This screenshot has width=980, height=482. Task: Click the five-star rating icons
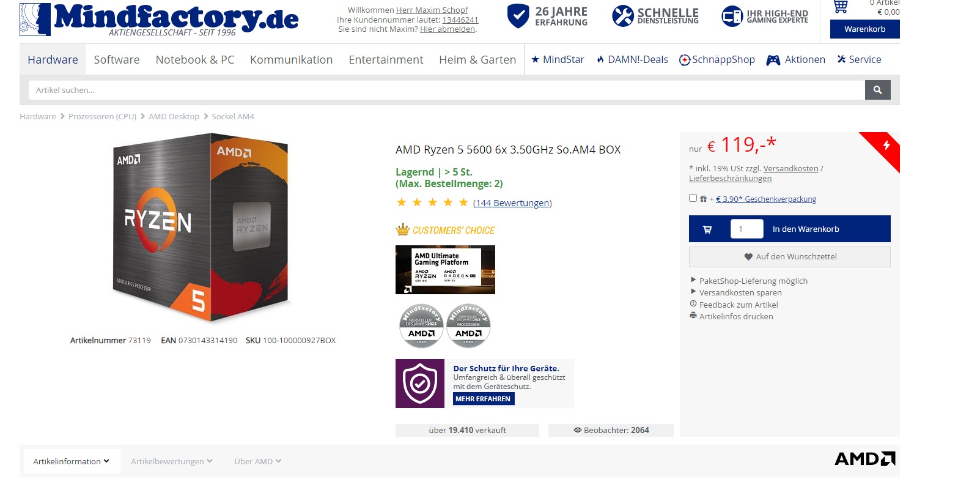click(x=432, y=202)
